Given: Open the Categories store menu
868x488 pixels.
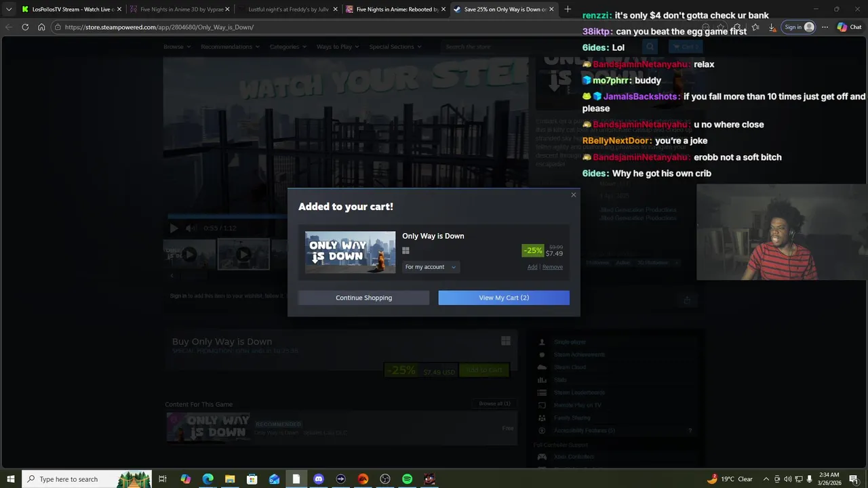Looking at the screenshot, I should pyautogui.click(x=288, y=47).
